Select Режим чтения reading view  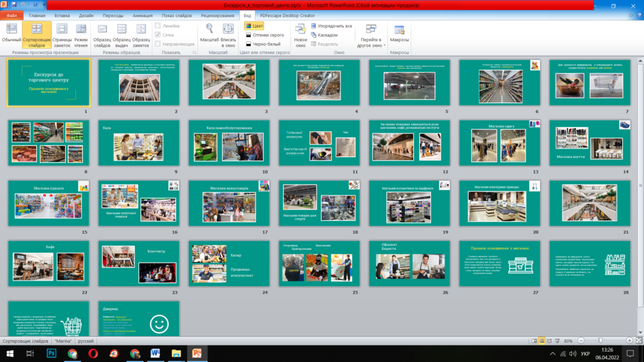(x=81, y=34)
